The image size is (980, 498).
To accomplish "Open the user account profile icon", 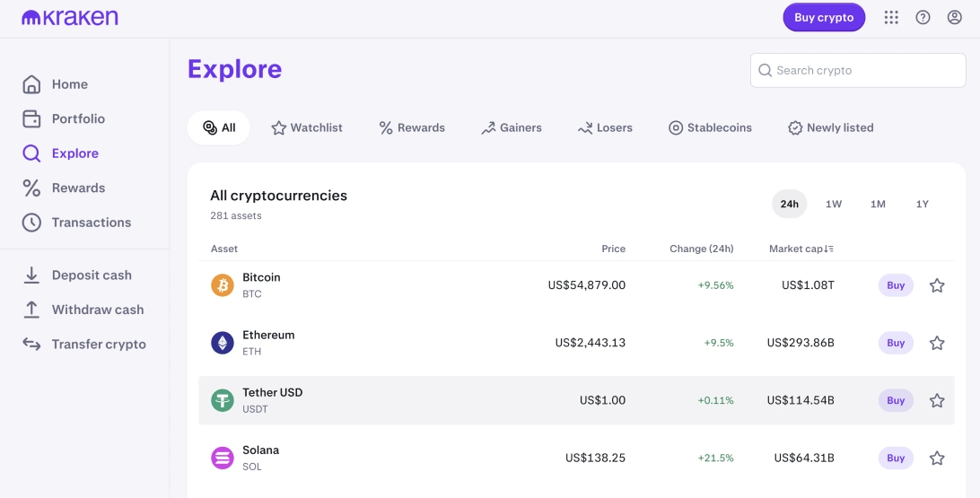I will point(955,17).
